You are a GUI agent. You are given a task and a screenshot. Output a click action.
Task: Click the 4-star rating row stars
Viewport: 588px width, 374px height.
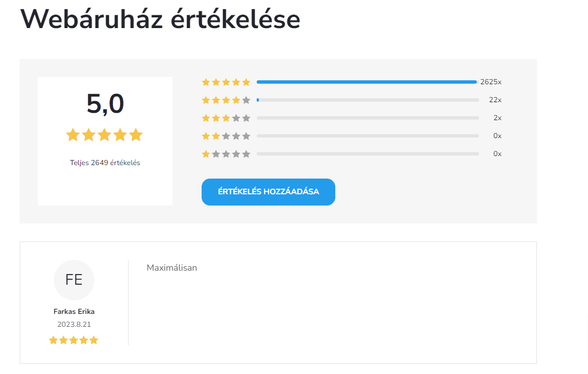point(226,100)
